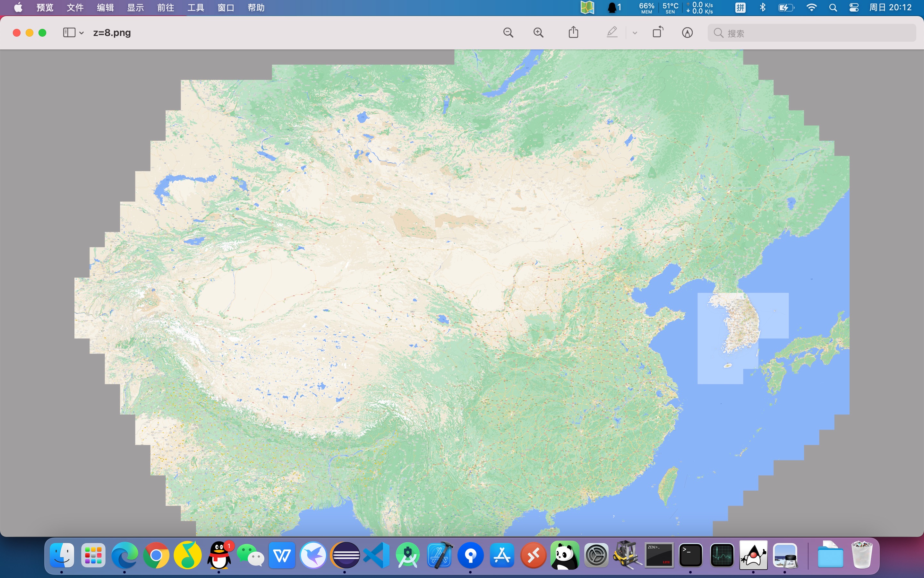Open the forklift app in the Dock
The image size is (924, 578).
tap(628, 555)
